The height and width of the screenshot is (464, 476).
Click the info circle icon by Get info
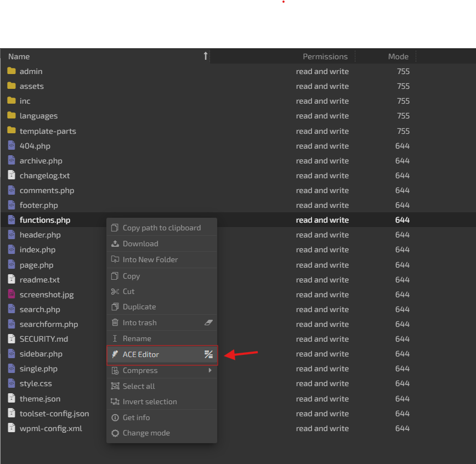click(115, 417)
